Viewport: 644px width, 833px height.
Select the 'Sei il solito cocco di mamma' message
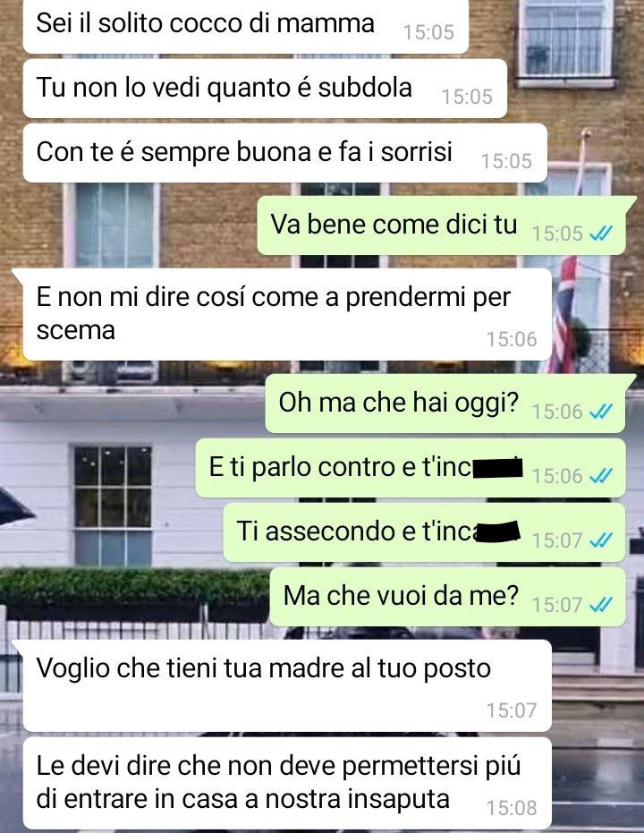coord(246,26)
